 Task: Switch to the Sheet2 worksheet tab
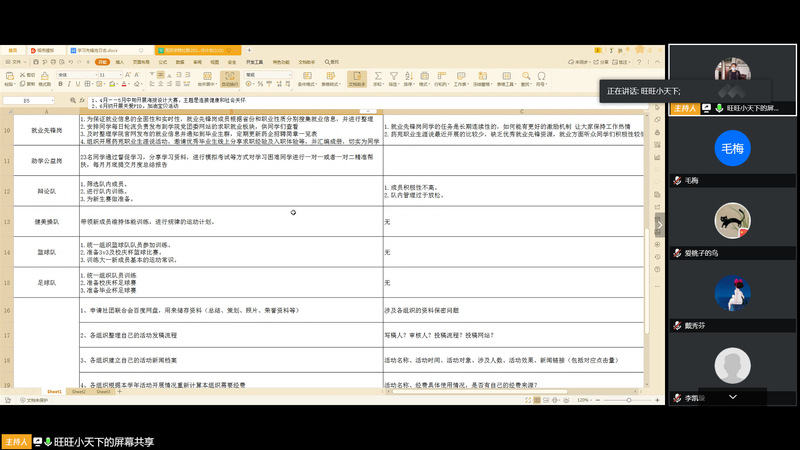click(77, 392)
